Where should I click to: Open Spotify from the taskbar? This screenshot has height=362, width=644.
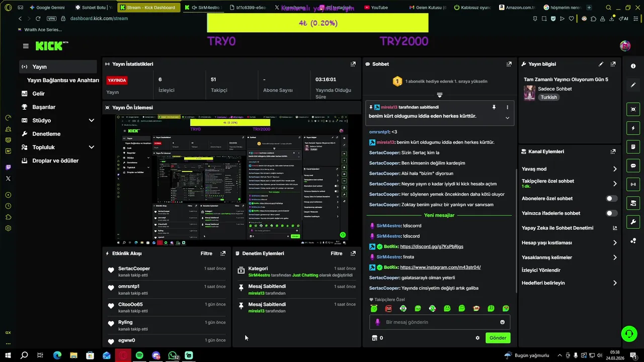point(139,355)
